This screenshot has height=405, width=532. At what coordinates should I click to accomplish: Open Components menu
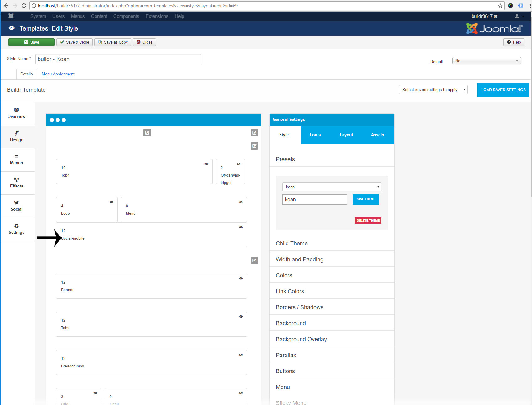coord(126,16)
